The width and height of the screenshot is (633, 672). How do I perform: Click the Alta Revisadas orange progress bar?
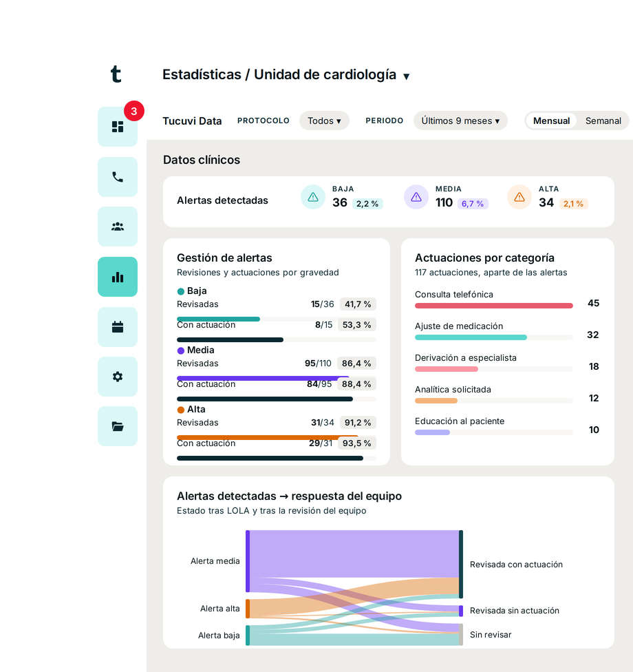click(x=267, y=437)
